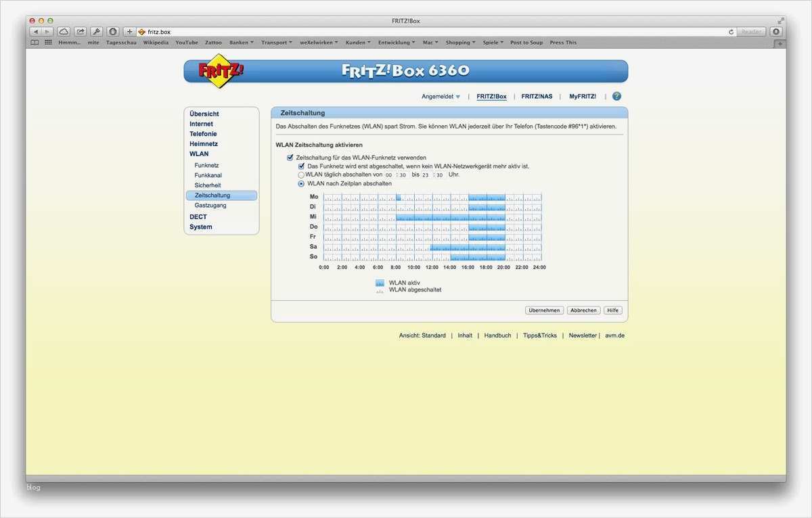Image resolution: width=812 pixels, height=518 pixels.
Task: Select 'WLAN nach Zeitplan abschalten' radio button
Action: (302, 183)
